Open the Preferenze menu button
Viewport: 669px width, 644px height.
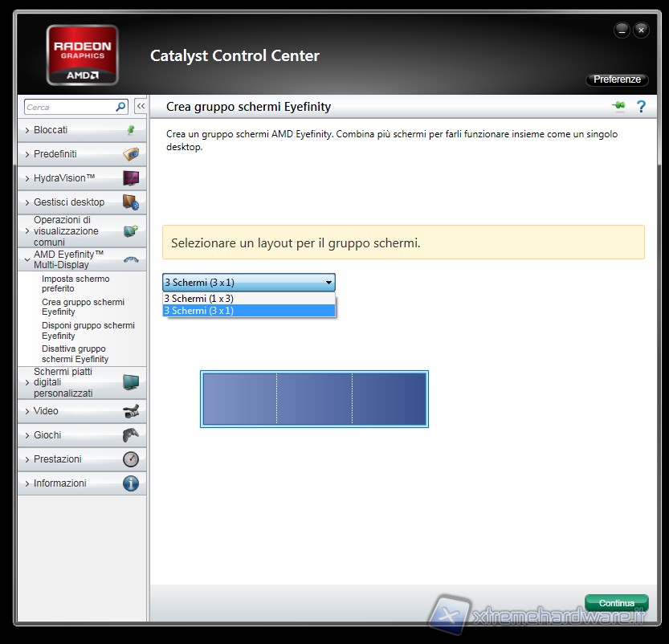[617, 79]
